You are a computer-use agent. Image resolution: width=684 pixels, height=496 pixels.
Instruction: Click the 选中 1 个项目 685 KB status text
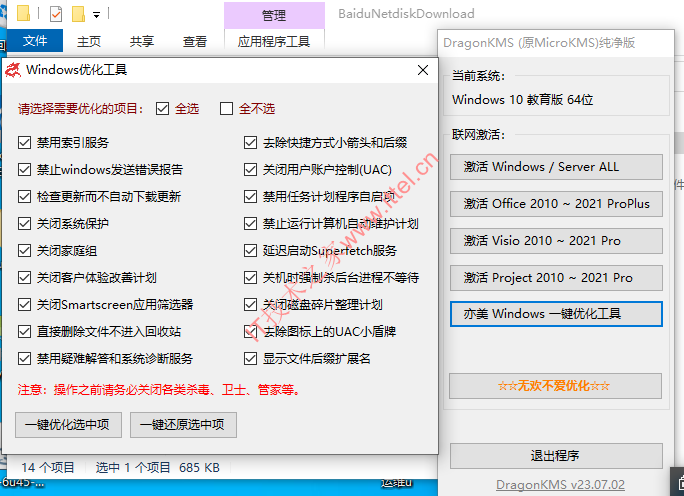157,468
